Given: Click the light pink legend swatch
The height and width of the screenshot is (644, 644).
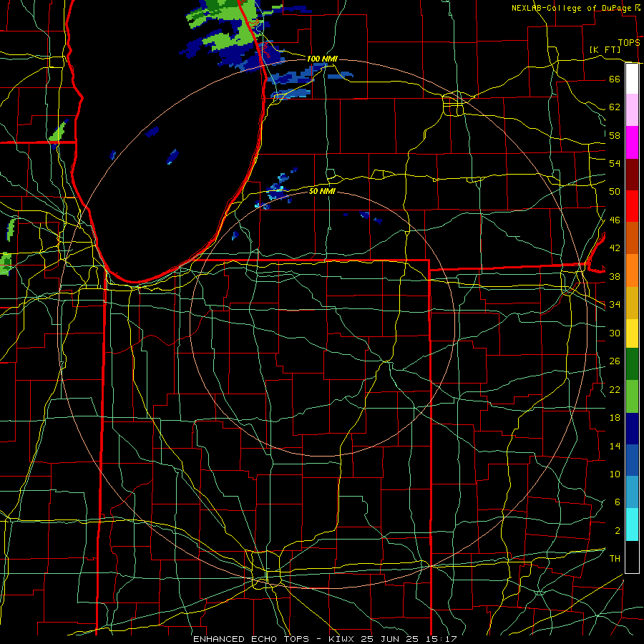Looking at the screenshot, I should [632, 110].
